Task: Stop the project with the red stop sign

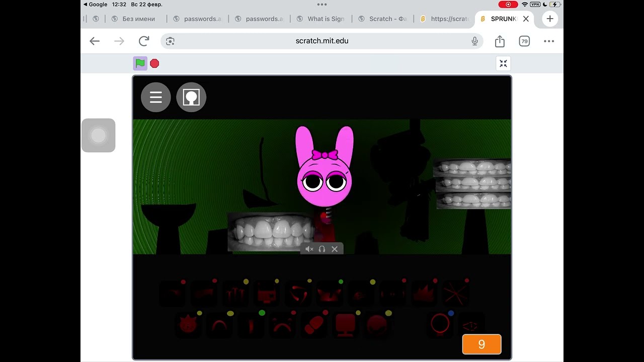Action: (154, 63)
